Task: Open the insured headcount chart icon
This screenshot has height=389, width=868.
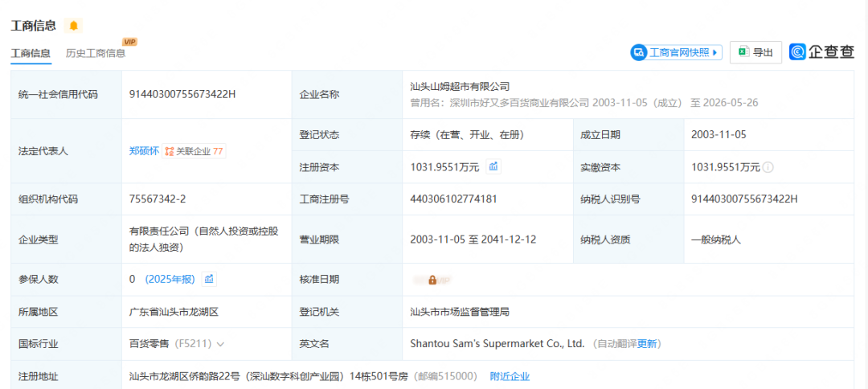Action: (x=209, y=280)
